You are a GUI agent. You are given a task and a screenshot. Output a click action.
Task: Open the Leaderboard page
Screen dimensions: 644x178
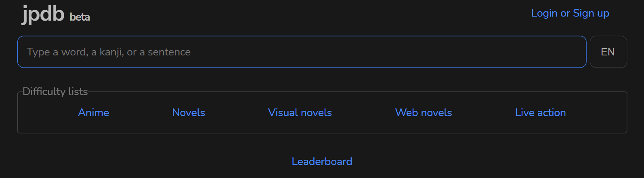pyautogui.click(x=322, y=161)
